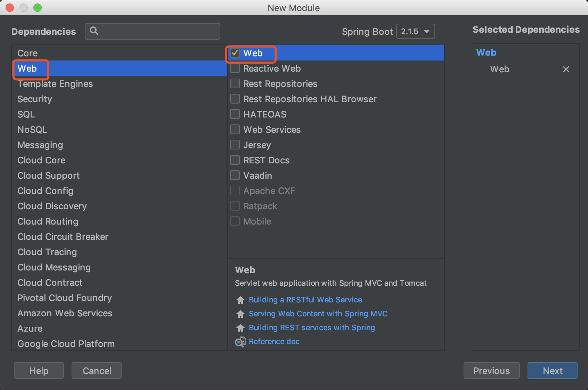
Task: Select the SQL category
Action: [x=120, y=114]
